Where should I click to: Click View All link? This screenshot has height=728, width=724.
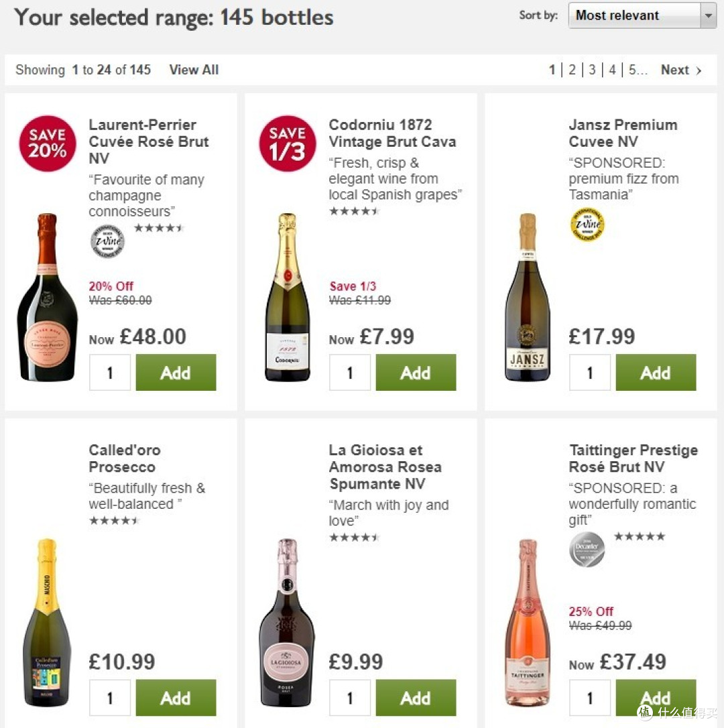point(194,70)
